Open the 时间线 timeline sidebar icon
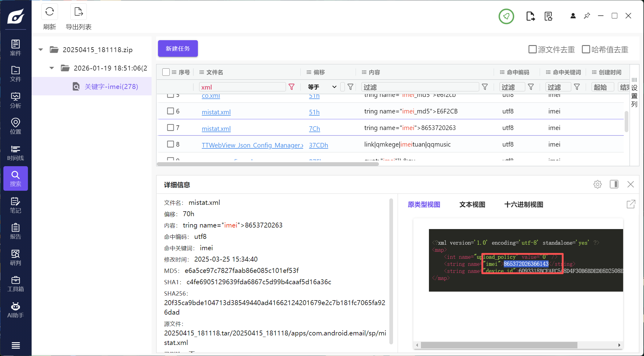 pyautogui.click(x=15, y=153)
